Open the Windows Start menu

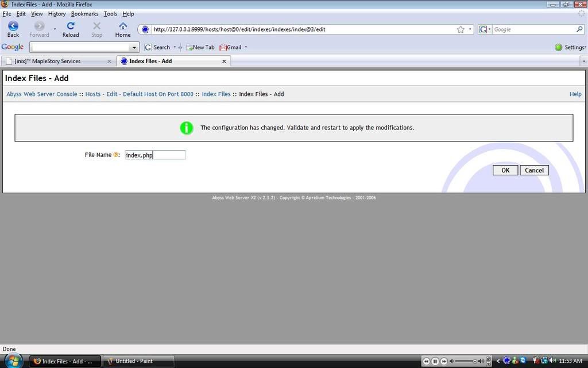pos(13,361)
